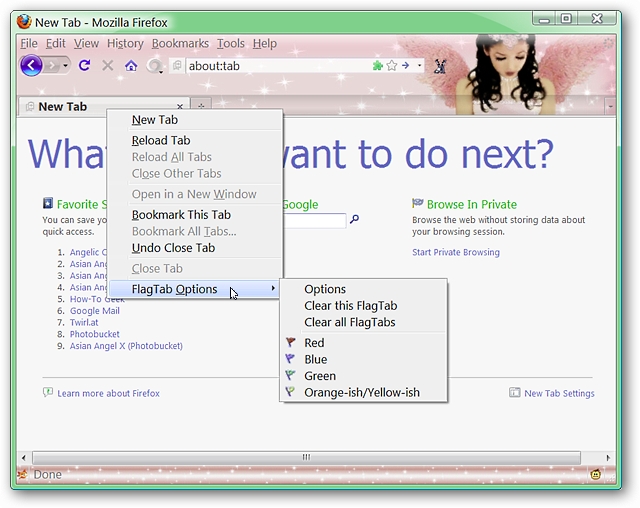The image size is (640, 508).
Task: Click Learn more about Firefox link
Action: coord(109,394)
